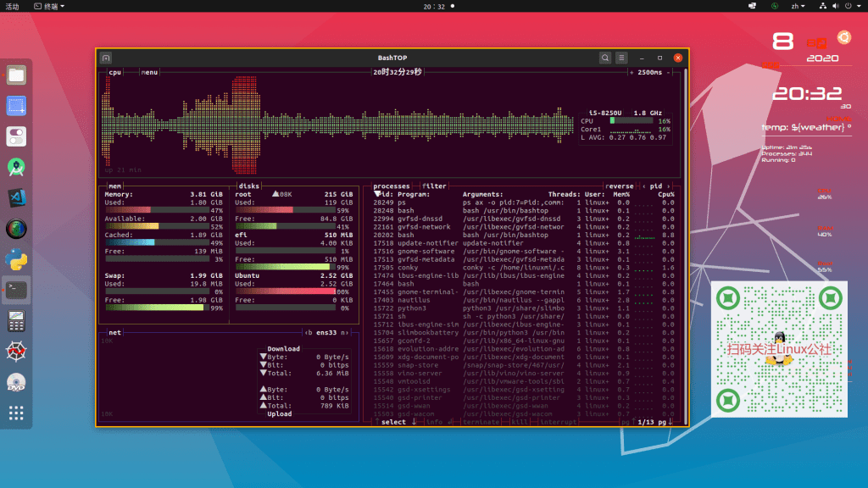Open the Activities menu in the top bar

(13, 7)
